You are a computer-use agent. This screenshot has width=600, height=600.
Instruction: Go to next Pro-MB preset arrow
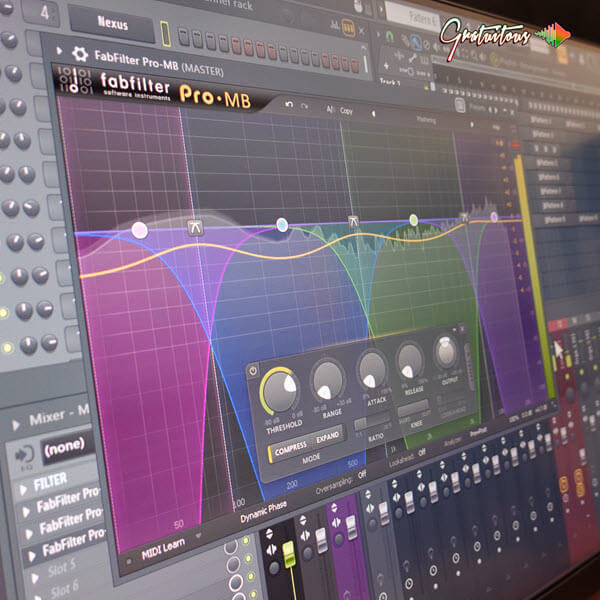471,125
